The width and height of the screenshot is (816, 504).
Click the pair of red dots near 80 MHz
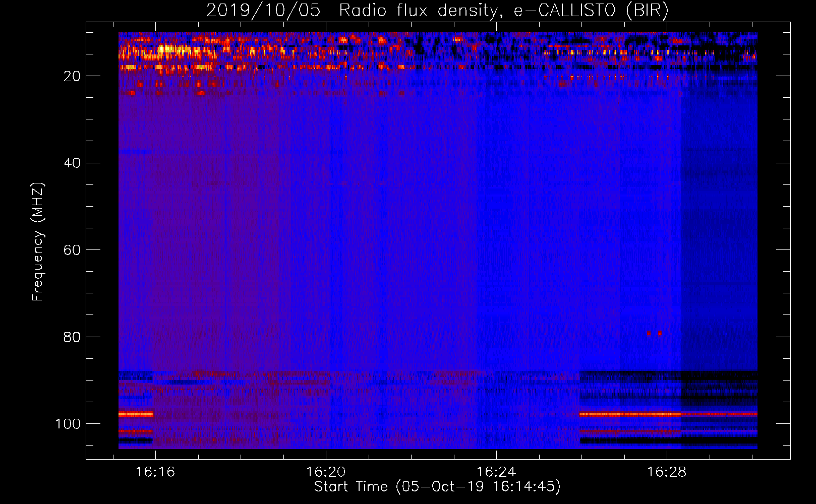(654, 333)
